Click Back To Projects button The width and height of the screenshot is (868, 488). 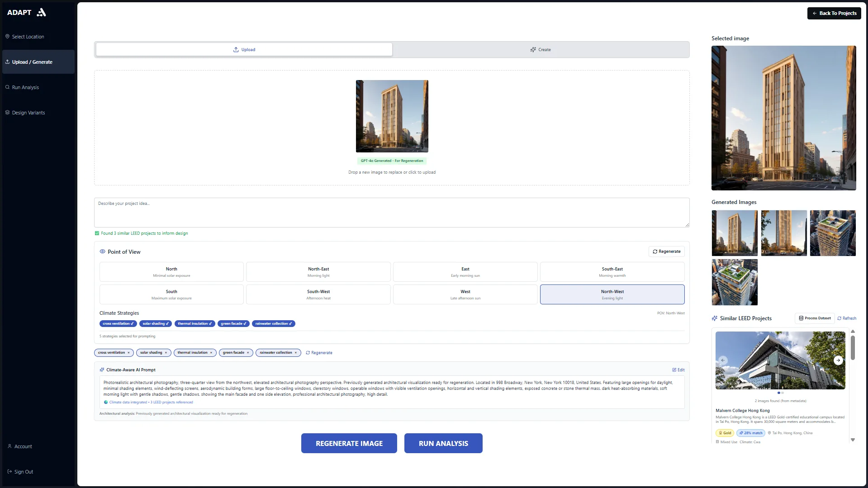[834, 13]
